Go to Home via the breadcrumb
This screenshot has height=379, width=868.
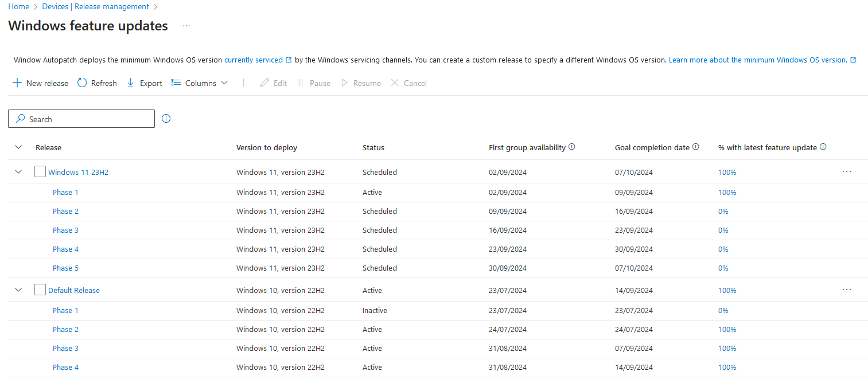(18, 6)
